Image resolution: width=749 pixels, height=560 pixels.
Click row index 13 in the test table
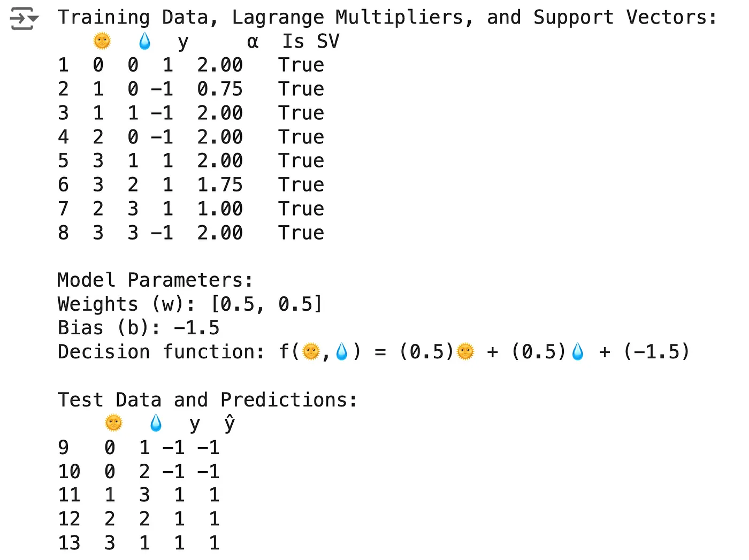69,542
